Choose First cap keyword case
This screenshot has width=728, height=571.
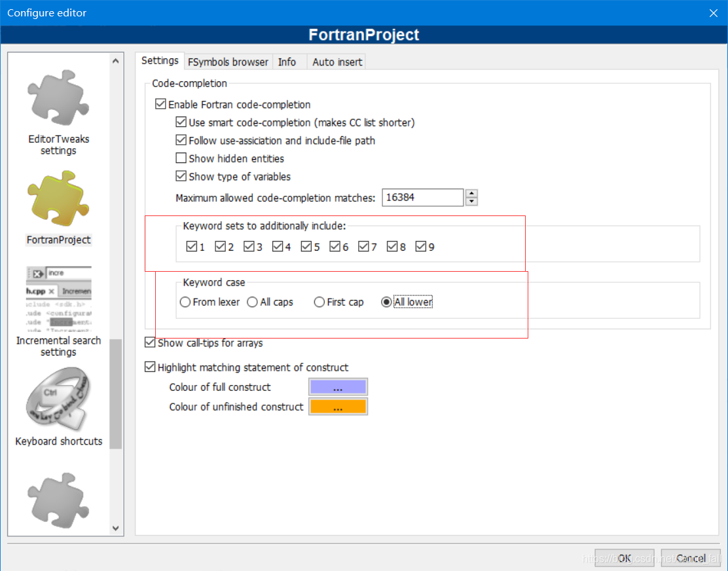tap(319, 302)
